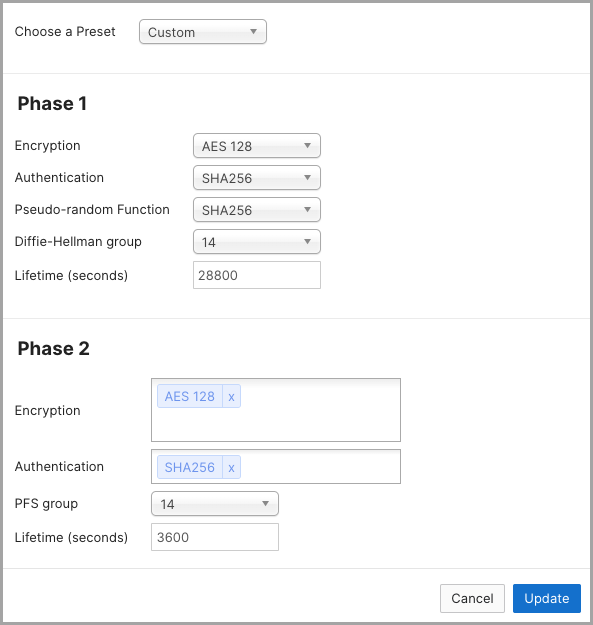
Task: Click the Cancel button
Action: tap(472, 598)
